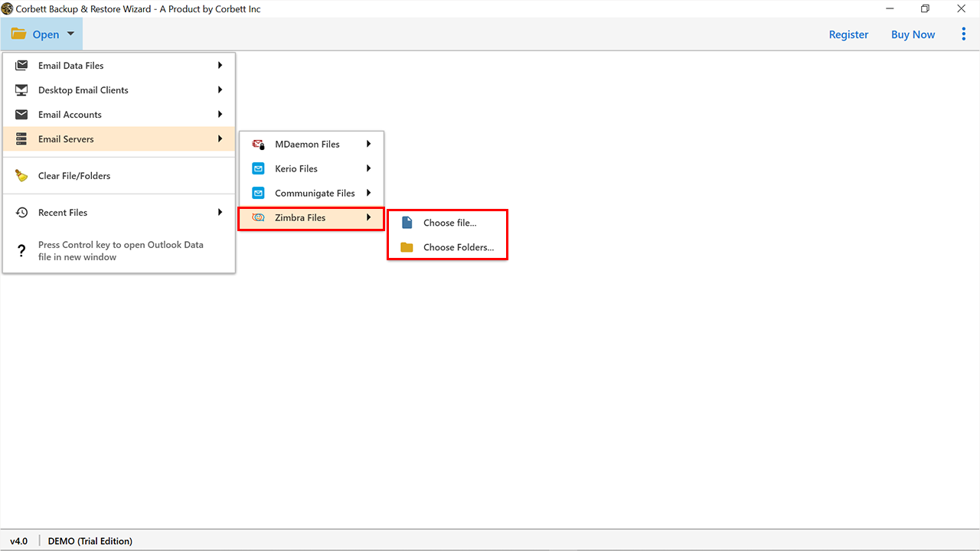This screenshot has width=980, height=551.
Task: Select Communigate Files submenu item
Action: pos(312,193)
